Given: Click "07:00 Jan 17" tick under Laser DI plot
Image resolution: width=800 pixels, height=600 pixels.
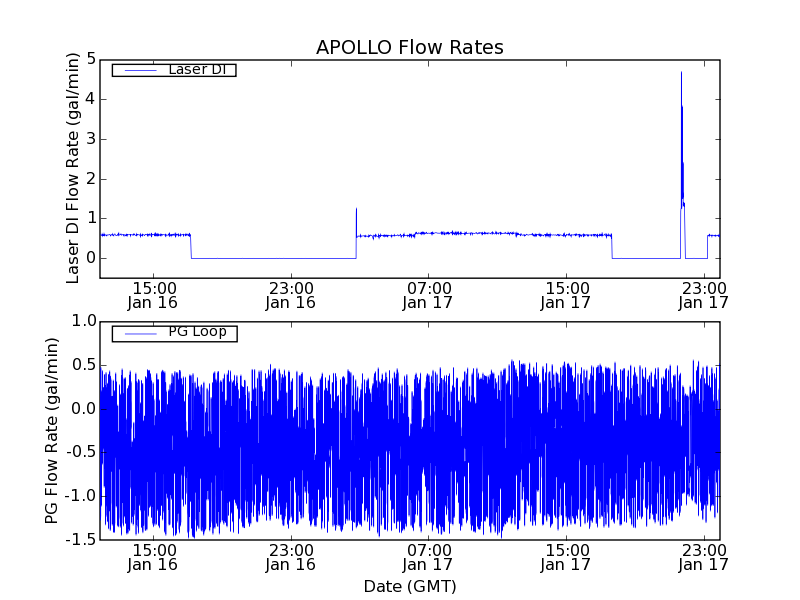Looking at the screenshot, I should tap(428, 295).
